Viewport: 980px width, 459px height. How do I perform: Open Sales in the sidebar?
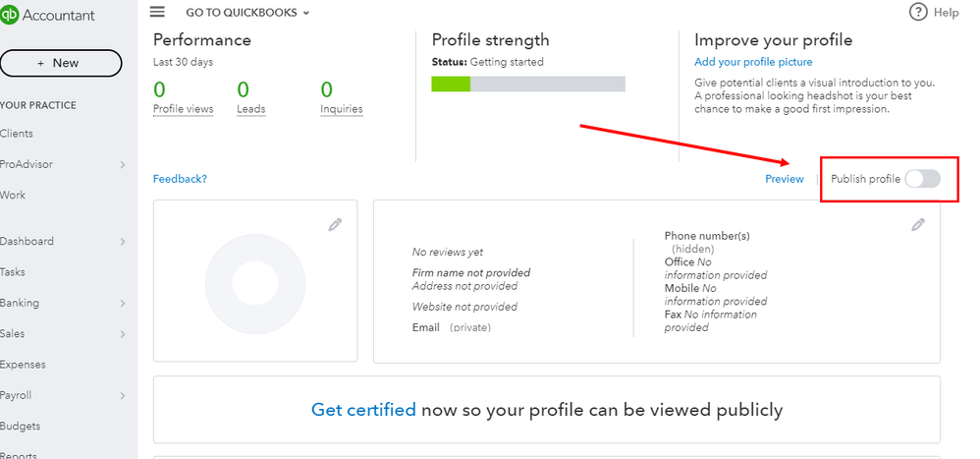[13, 333]
